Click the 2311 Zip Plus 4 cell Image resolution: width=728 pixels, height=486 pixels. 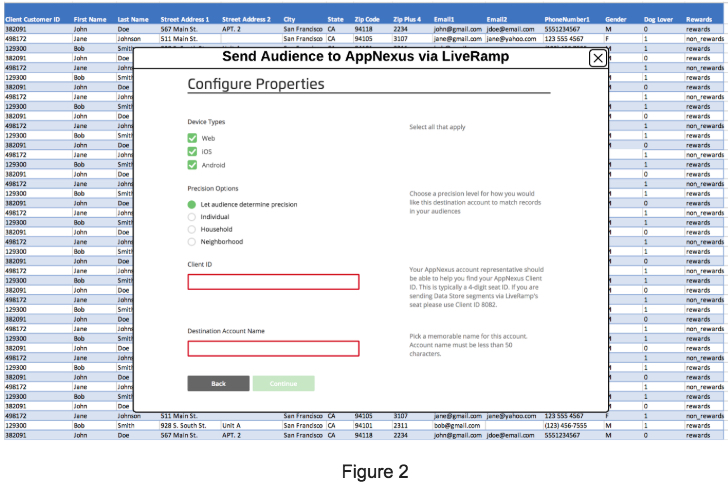tap(400, 426)
